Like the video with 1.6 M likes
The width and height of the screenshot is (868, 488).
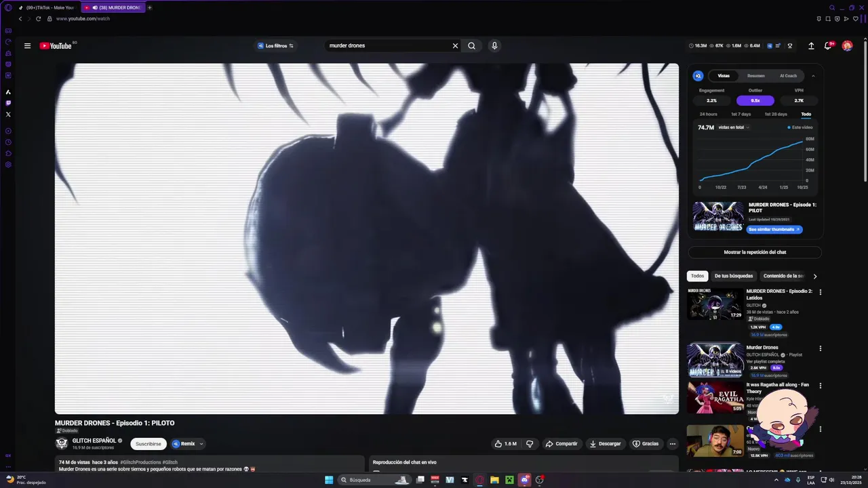(x=506, y=444)
